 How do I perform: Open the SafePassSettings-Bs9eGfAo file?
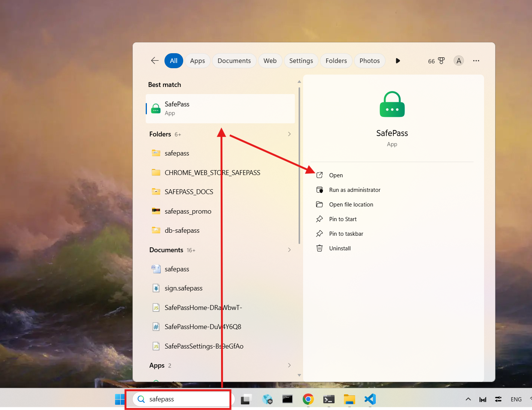coord(220,346)
